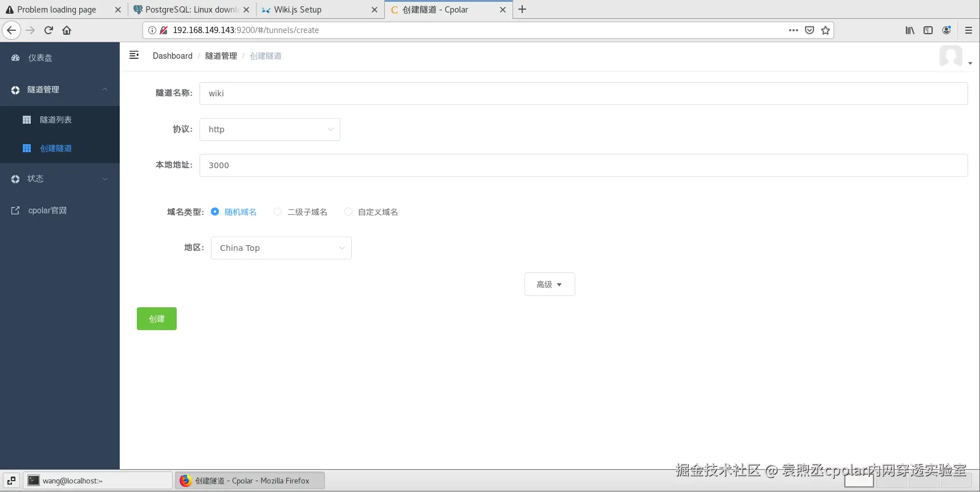980x492 pixels.
Task: Close the Wiki.js Setup tab
Action: pyautogui.click(x=375, y=10)
